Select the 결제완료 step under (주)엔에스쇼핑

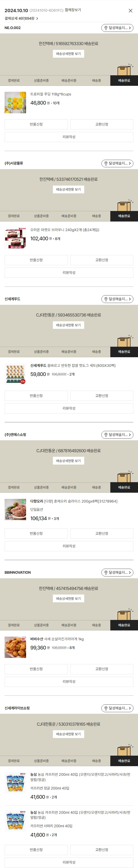tap(14, 487)
